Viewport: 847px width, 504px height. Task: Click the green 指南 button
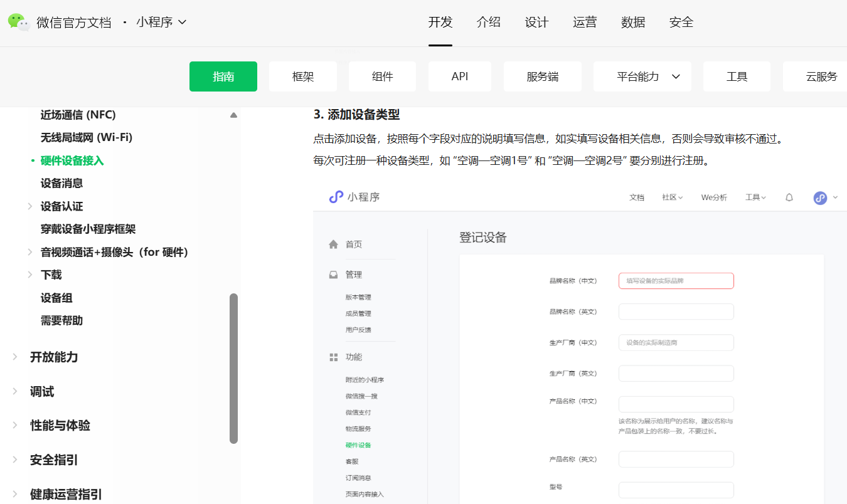click(x=223, y=76)
